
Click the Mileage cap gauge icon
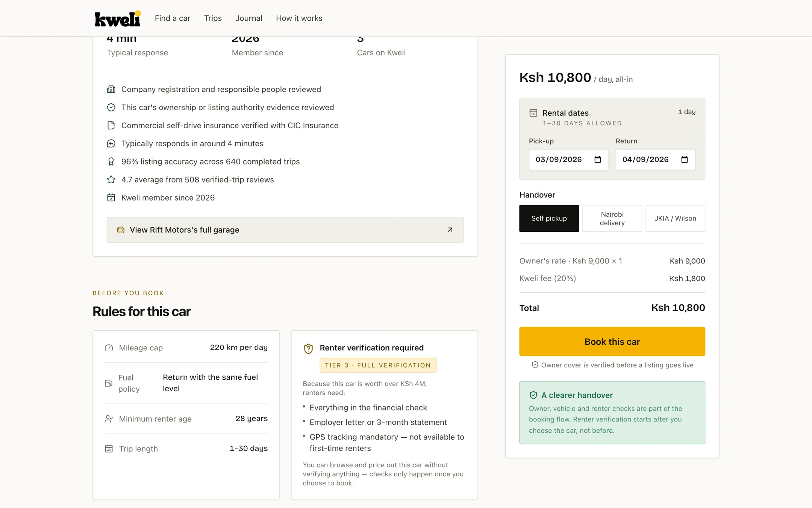[109, 348]
